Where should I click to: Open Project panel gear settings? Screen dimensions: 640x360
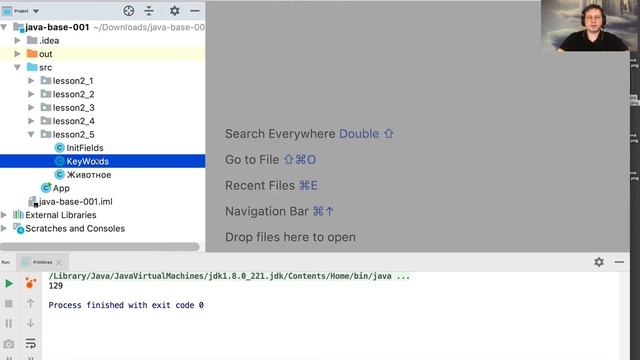coord(175,11)
